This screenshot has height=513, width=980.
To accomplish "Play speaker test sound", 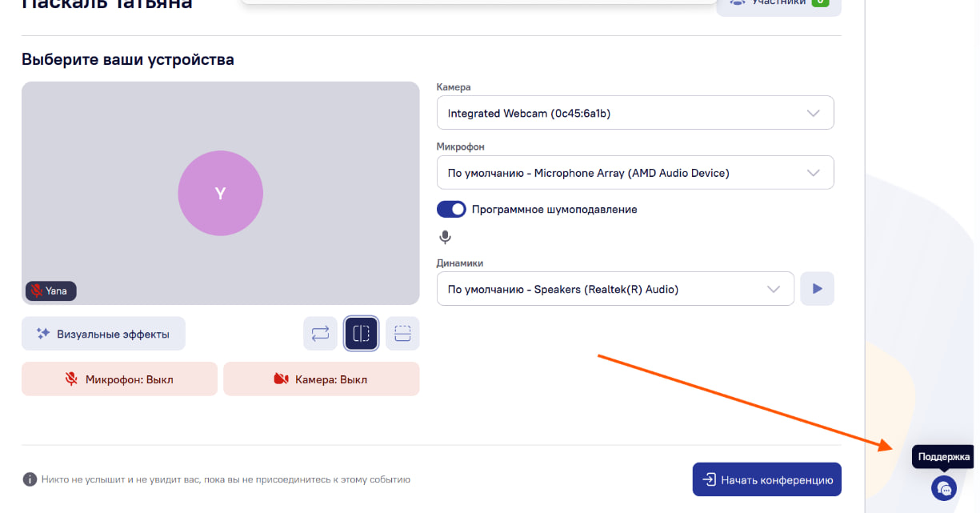I will tap(818, 289).
